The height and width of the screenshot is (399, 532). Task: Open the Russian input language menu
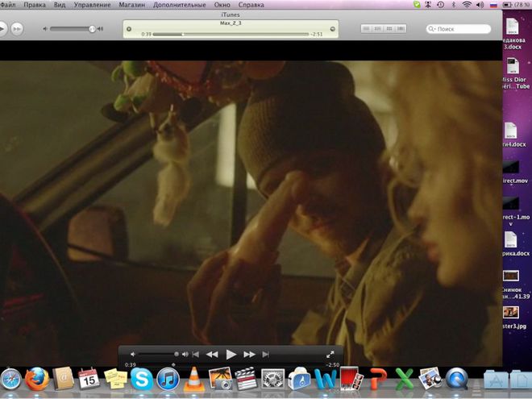493,5
